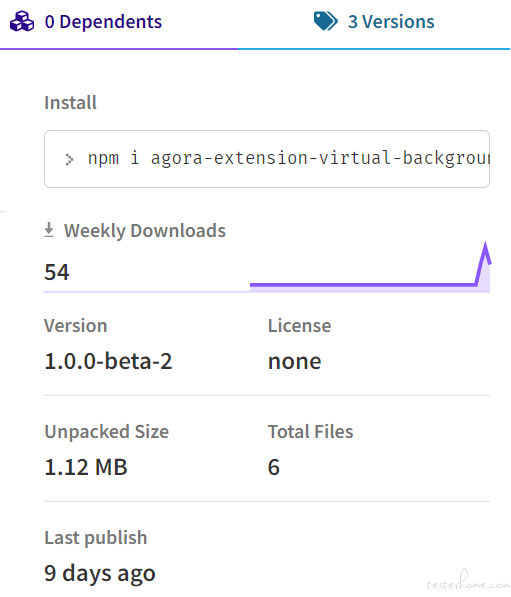511x597 pixels.
Task: Click the Total Files label
Action: [311, 431]
